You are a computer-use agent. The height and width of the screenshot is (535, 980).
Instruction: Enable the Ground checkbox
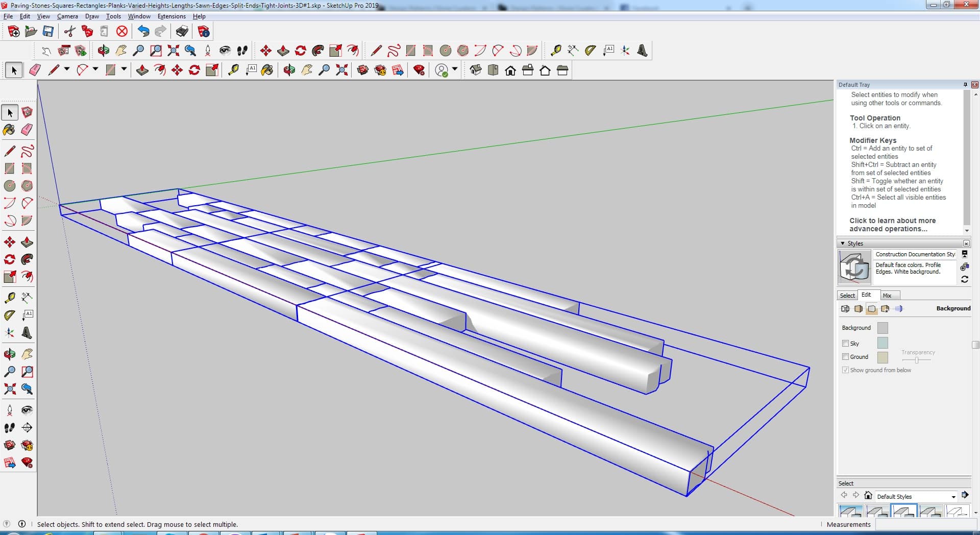[x=845, y=356]
